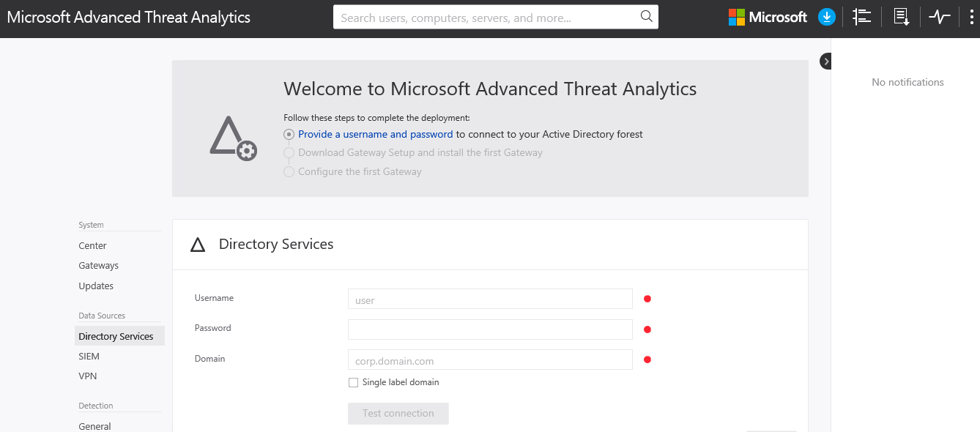
Task: Select the Configure the first Gateway radio option
Action: click(x=289, y=171)
